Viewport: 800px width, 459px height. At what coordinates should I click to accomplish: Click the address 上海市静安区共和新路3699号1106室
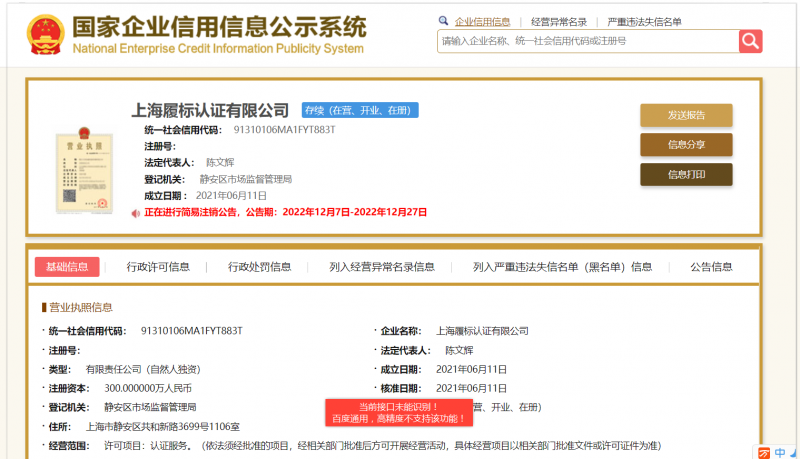(162, 427)
